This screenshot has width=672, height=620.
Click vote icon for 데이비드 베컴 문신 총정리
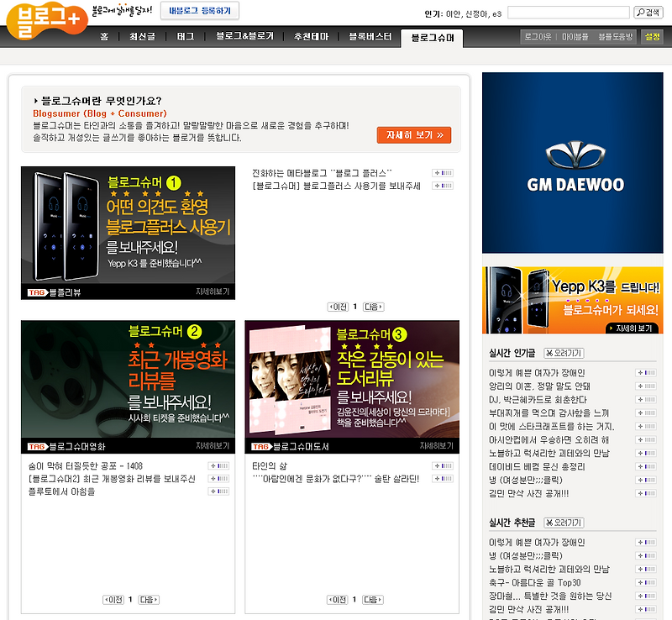pyautogui.click(x=646, y=466)
